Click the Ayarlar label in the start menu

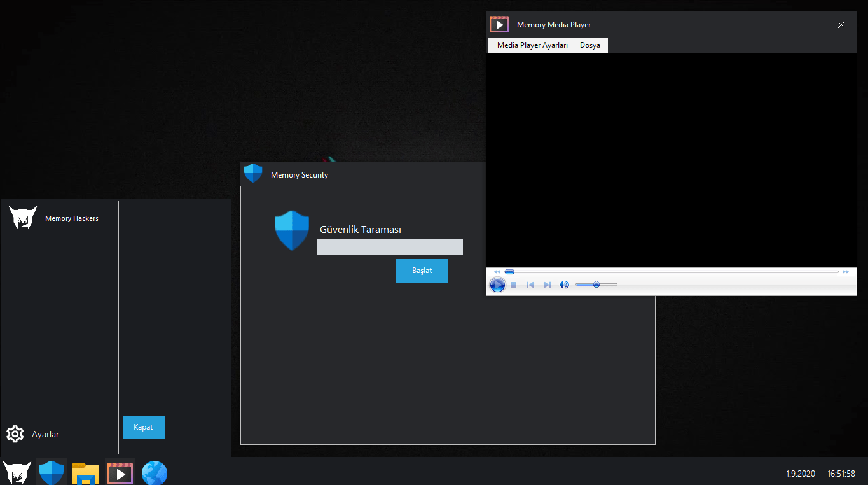point(46,434)
